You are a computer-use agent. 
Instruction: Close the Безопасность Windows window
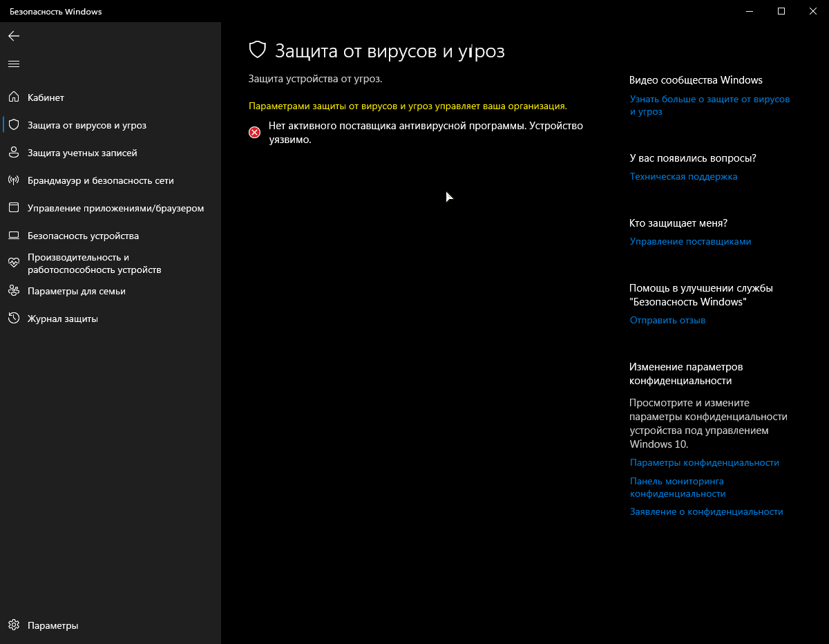[813, 11]
